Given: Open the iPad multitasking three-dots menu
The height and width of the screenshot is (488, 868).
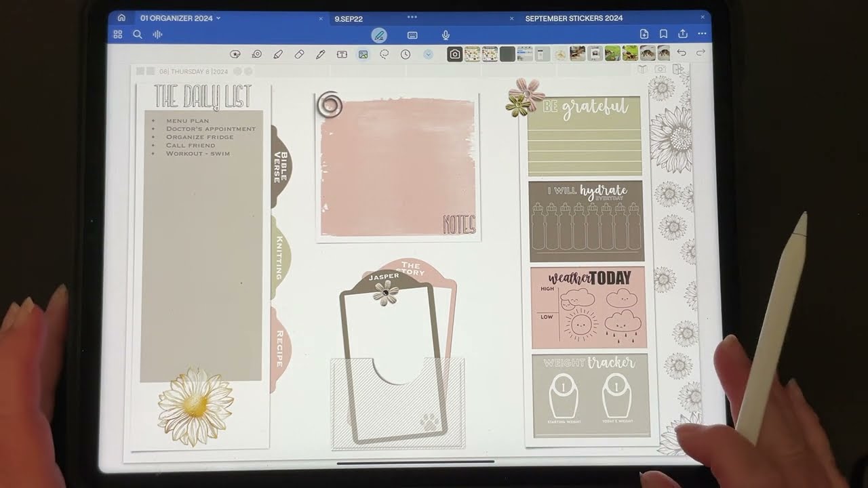Looking at the screenshot, I should pyautogui.click(x=412, y=17).
